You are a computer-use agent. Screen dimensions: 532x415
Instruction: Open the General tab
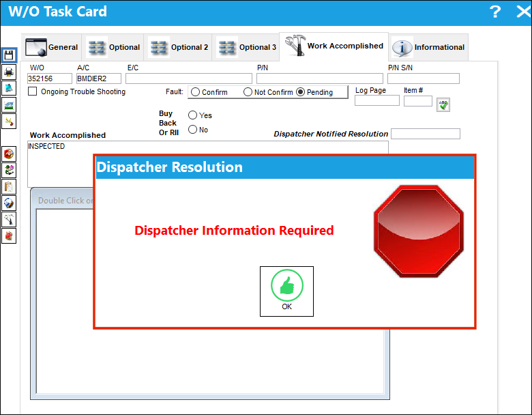pyautogui.click(x=52, y=47)
